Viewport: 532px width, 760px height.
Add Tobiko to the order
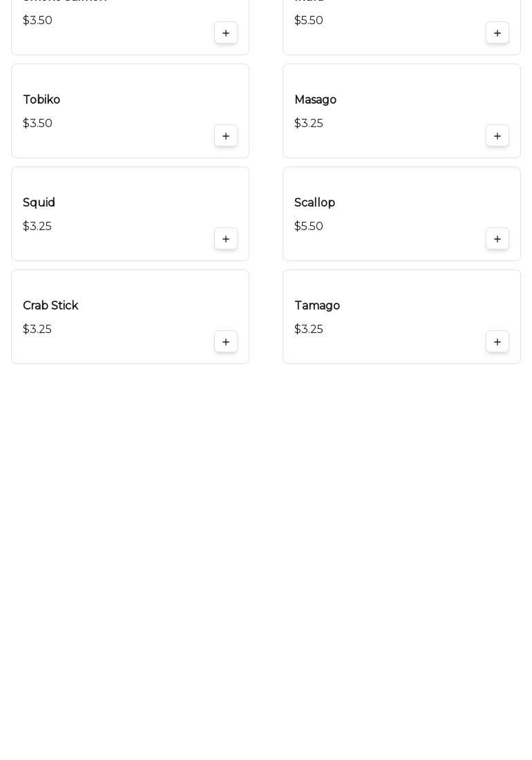(x=226, y=136)
